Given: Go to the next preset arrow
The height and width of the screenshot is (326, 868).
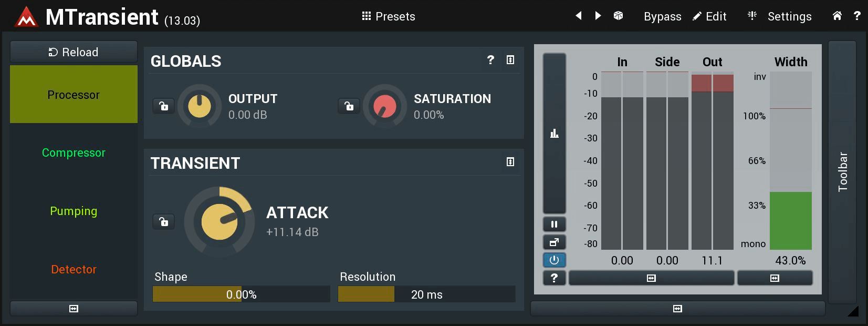Looking at the screenshot, I should pos(598,16).
